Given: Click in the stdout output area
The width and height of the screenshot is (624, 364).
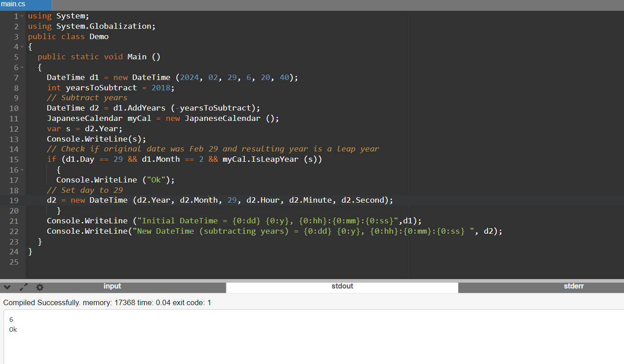Looking at the screenshot, I should pos(314,336).
